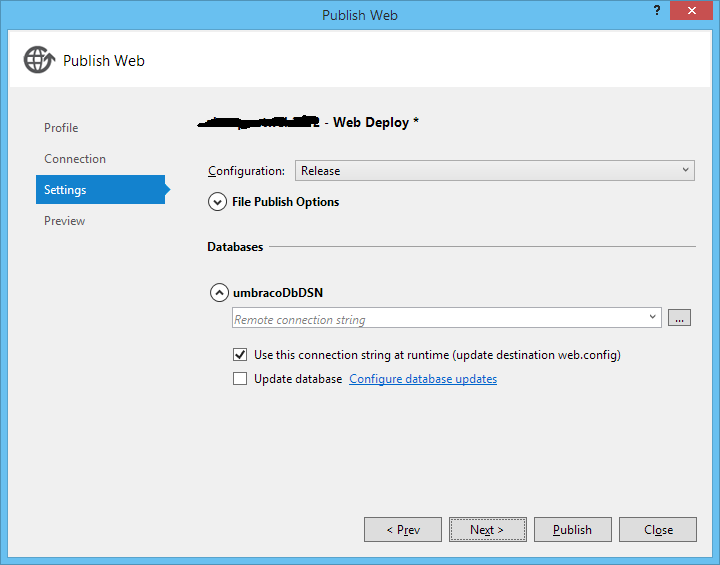Open the connection string dropdown arrow
This screenshot has height=565, width=720.
653,318
